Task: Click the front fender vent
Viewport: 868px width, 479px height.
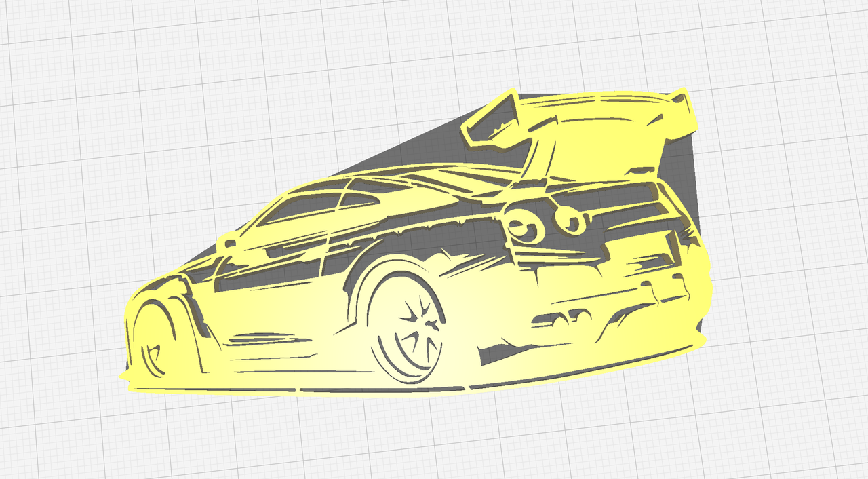Action: coord(195,313)
